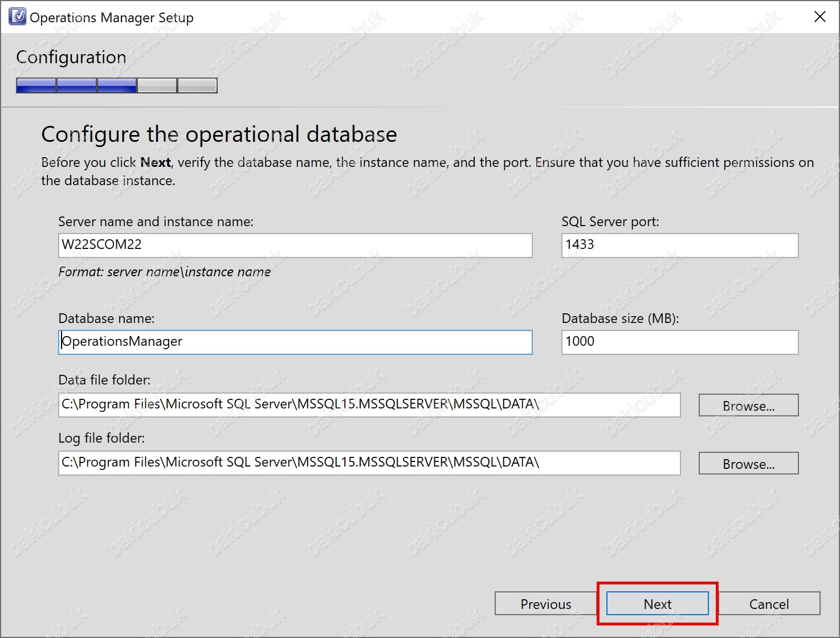Click into the Database name field
Image resolution: width=840 pixels, height=638 pixels.
(295, 342)
